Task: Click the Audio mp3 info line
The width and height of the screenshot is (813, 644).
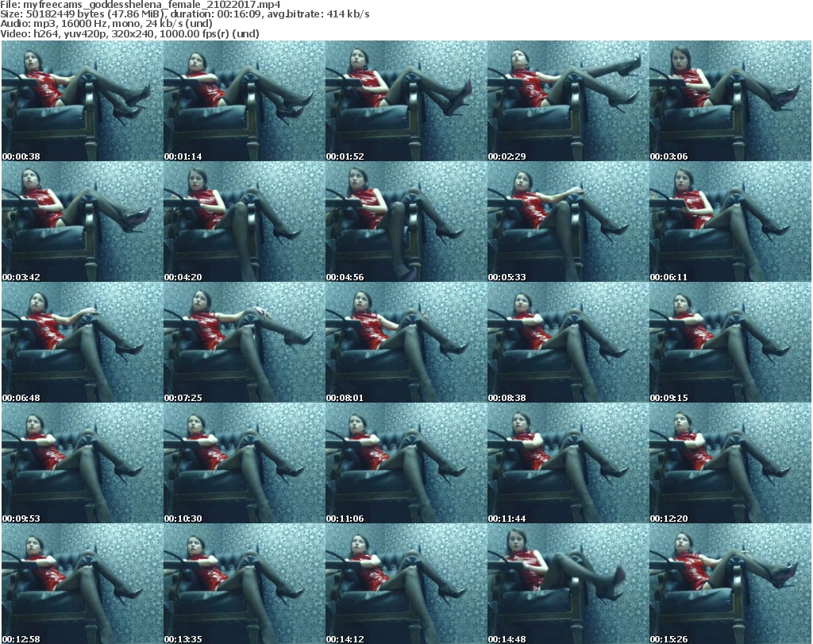Action: (106, 24)
